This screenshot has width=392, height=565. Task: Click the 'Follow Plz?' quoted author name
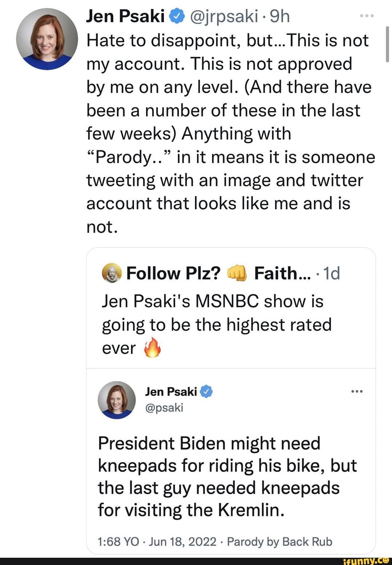coord(173,273)
